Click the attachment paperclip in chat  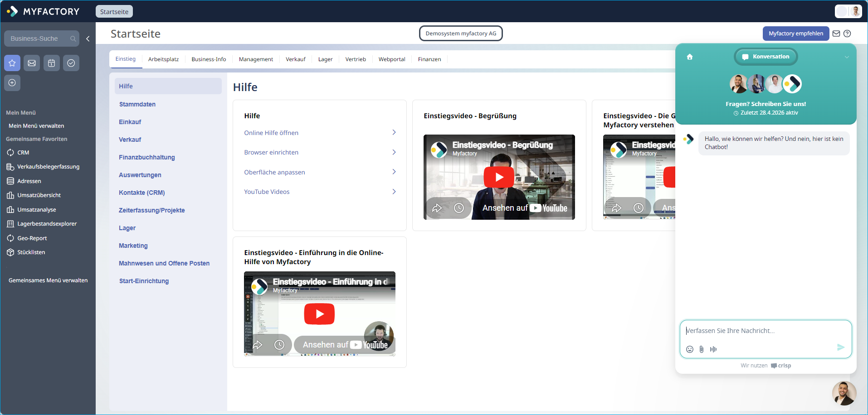pyautogui.click(x=702, y=349)
